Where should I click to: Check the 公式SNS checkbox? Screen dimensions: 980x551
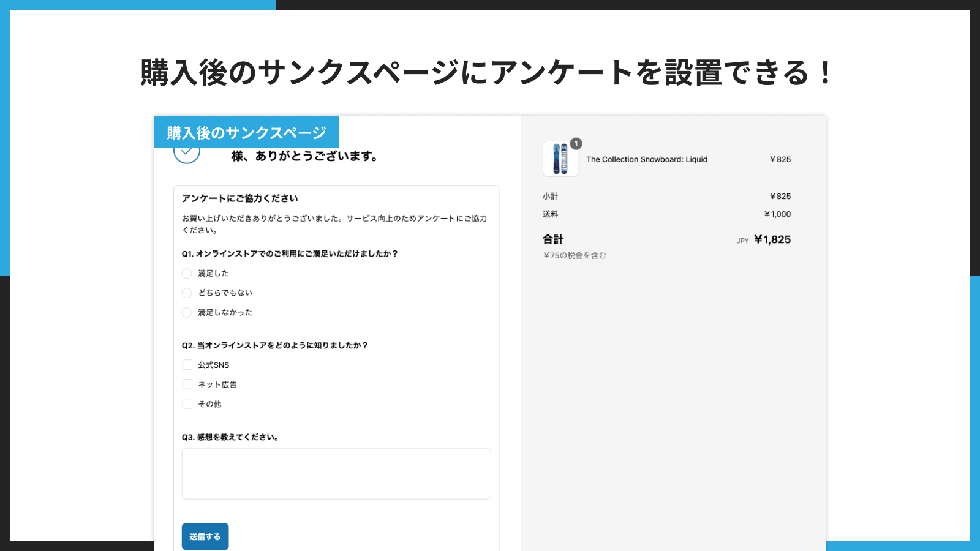coord(187,364)
